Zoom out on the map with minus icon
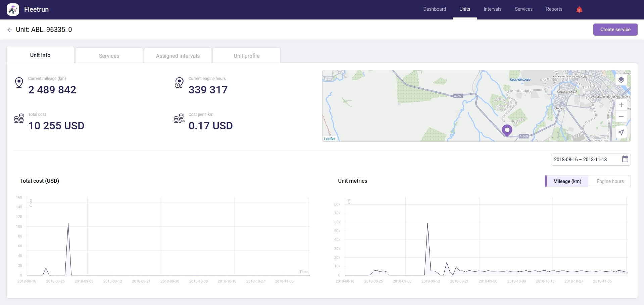644x305 pixels. click(x=621, y=117)
